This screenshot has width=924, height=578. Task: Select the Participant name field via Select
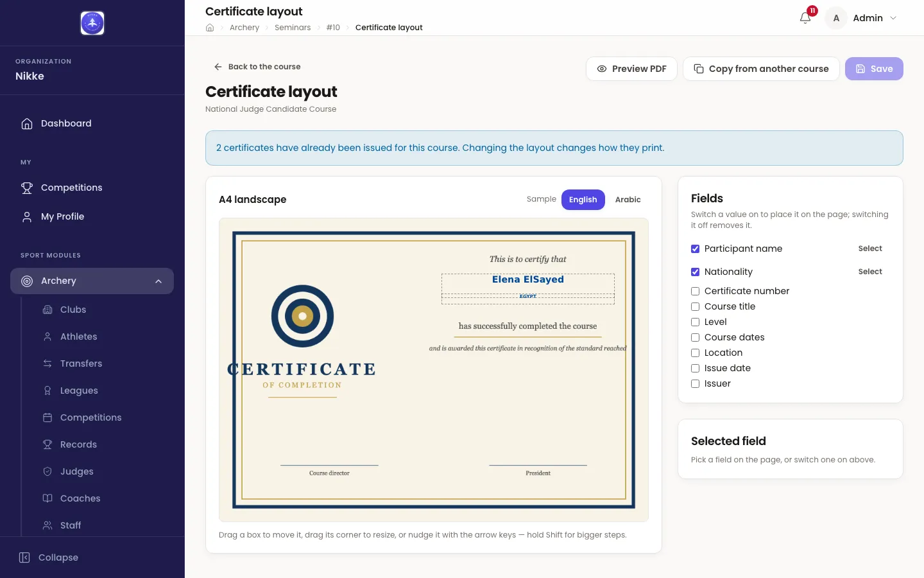(870, 249)
